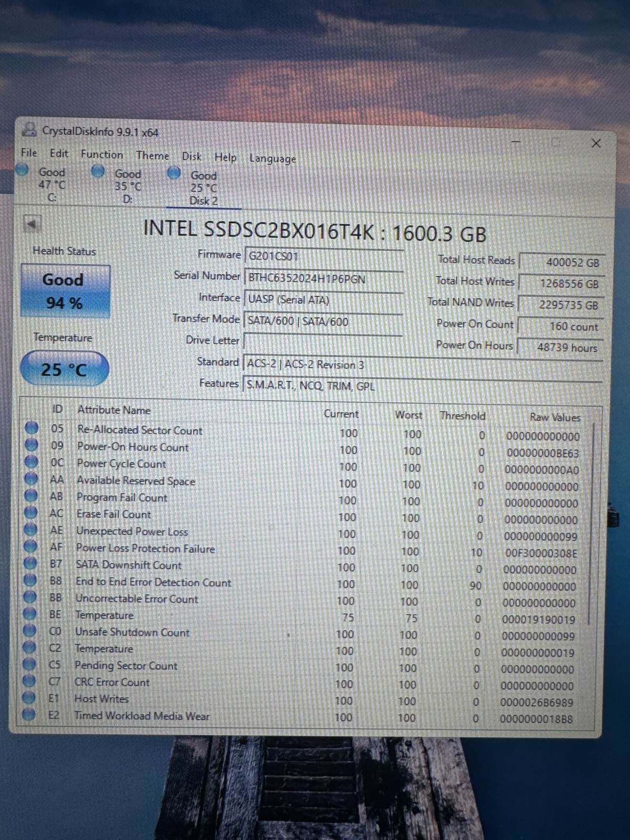Click the status dot for Program Fail Count
The width and height of the screenshot is (630, 840).
pyautogui.click(x=31, y=495)
